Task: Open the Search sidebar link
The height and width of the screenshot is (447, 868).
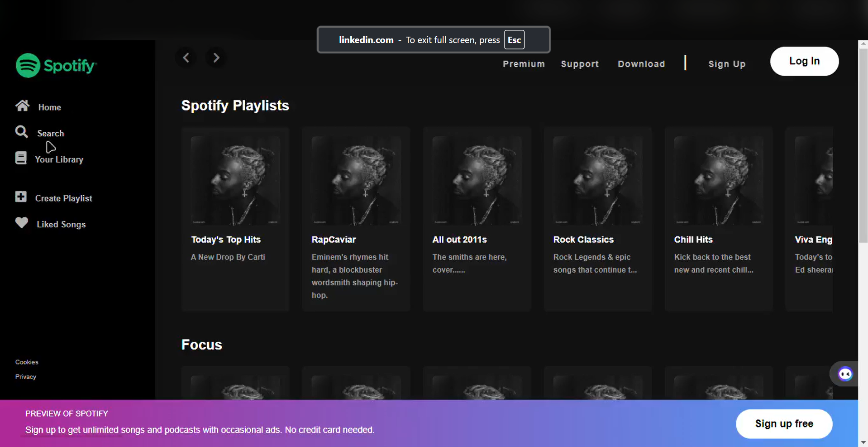Action: coord(51,134)
